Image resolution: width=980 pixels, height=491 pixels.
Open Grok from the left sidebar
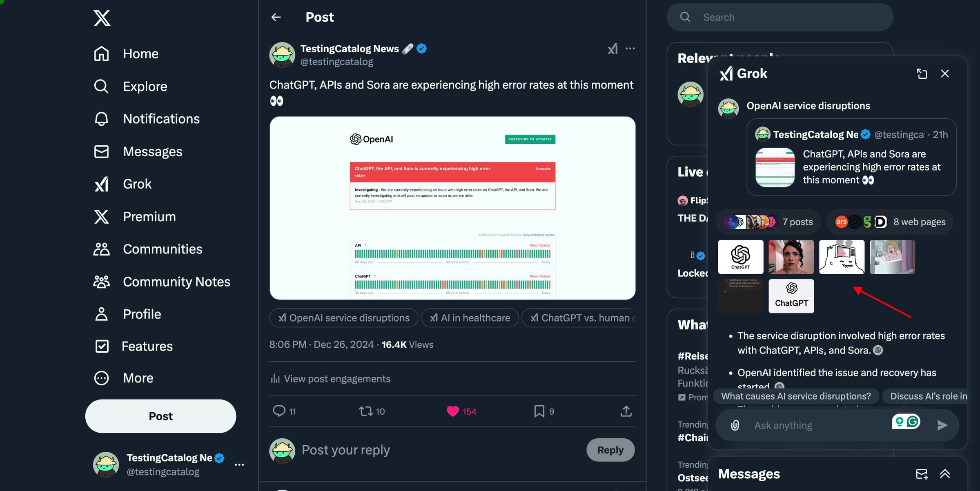tap(137, 184)
